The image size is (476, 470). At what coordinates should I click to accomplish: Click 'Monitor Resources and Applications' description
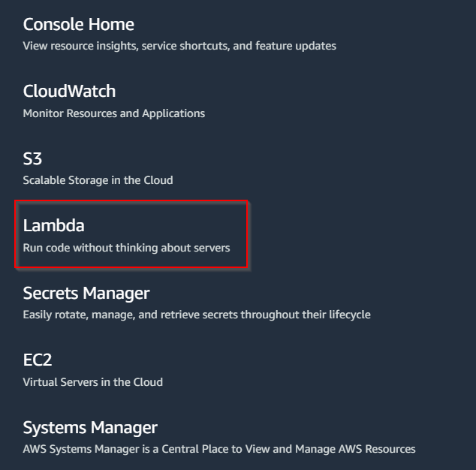coord(114,113)
